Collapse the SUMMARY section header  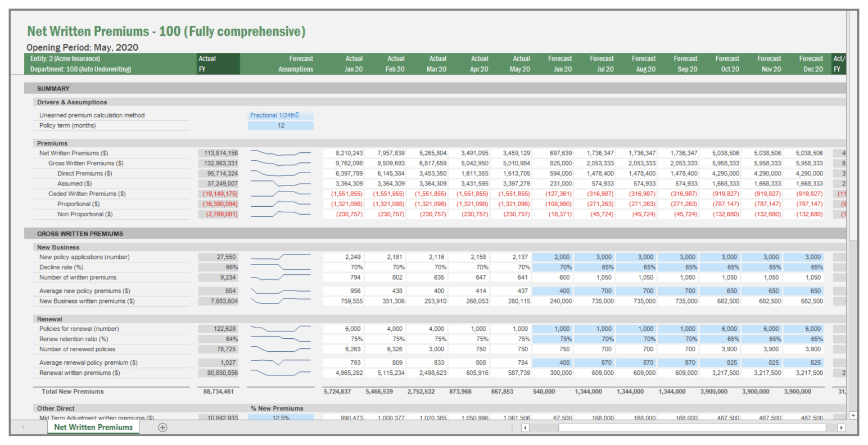tap(54, 88)
